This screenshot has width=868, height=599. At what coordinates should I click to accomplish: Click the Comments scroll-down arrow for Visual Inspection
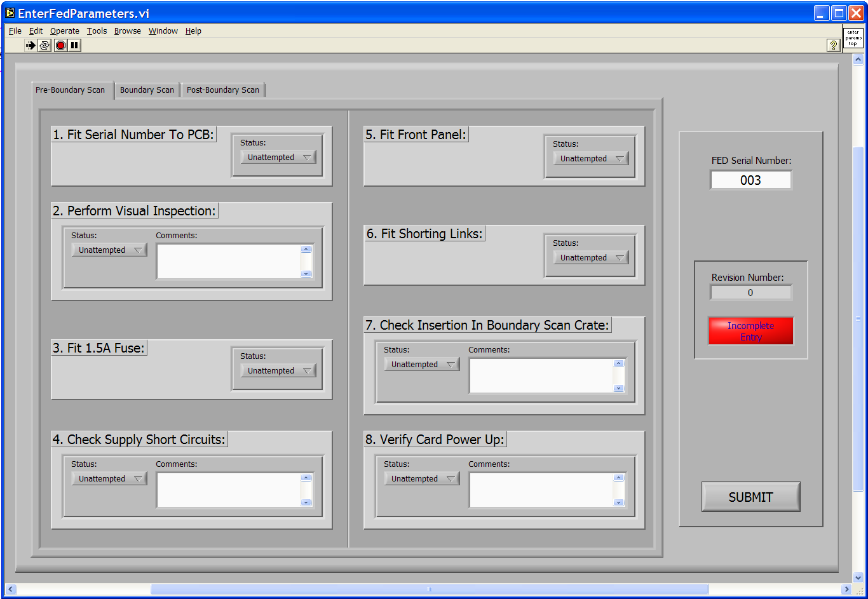(306, 274)
